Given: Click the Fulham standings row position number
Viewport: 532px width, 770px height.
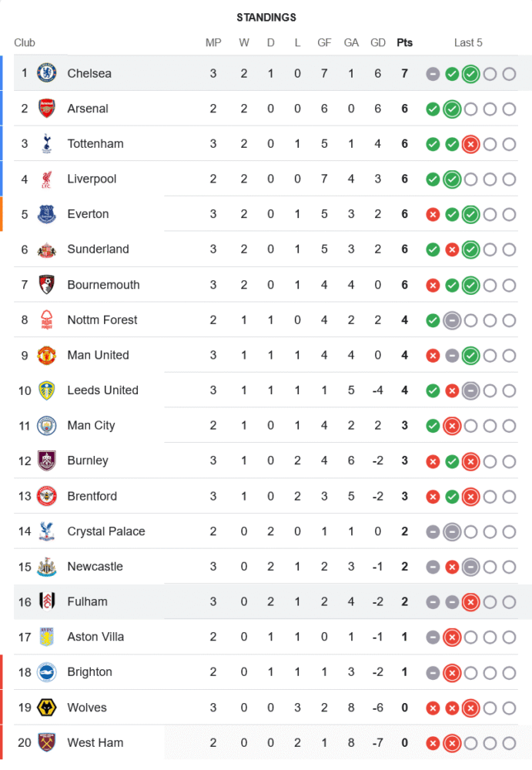Looking at the screenshot, I should (25, 601).
